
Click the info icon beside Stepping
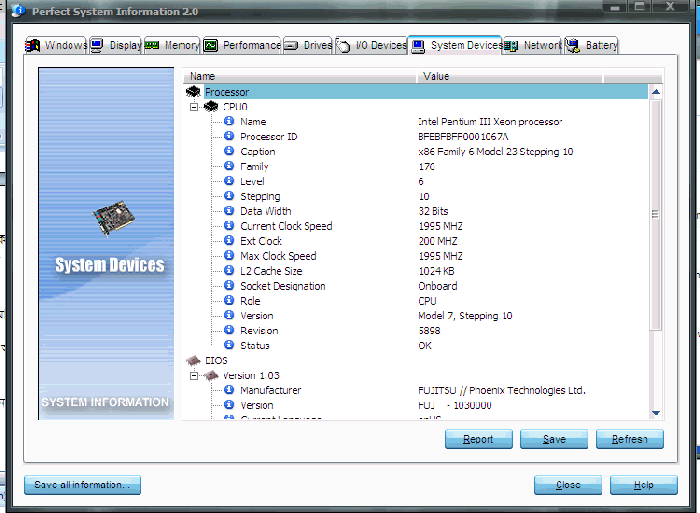[229, 196]
